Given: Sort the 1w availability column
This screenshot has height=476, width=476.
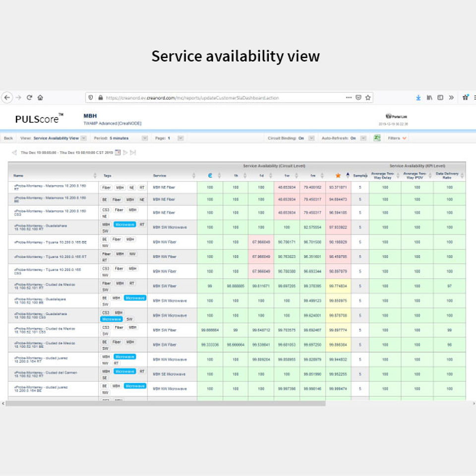Looking at the screenshot, I should pos(297,176).
